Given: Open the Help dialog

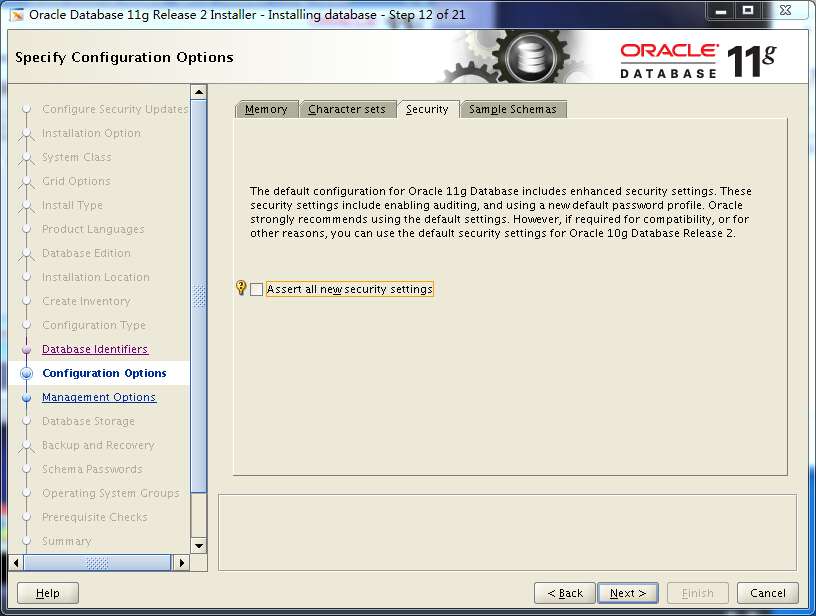Looking at the screenshot, I should 46,592.
